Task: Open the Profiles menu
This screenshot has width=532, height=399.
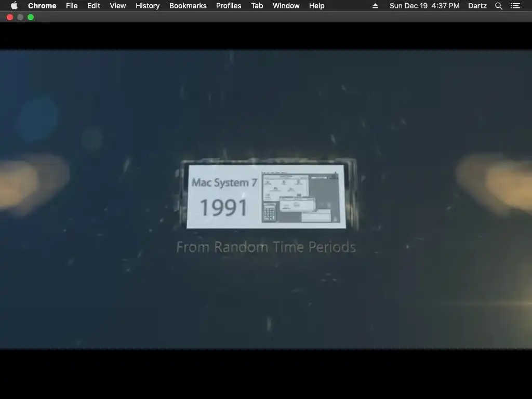Action: tap(229, 6)
